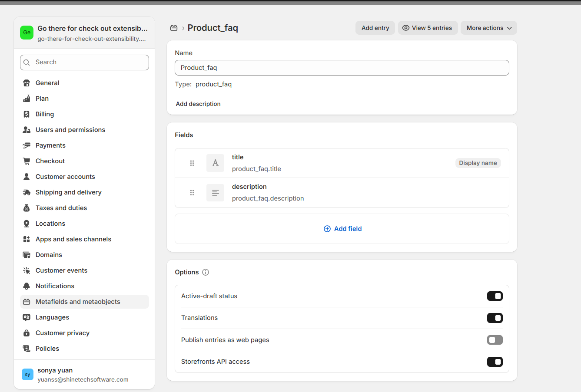Open Users and permissions settings
Image resolution: width=581 pixels, height=392 pixels.
coord(70,130)
